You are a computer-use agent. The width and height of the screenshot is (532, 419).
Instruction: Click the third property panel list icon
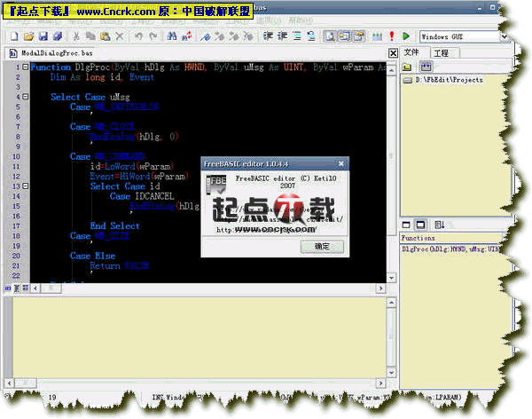[x=440, y=225]
